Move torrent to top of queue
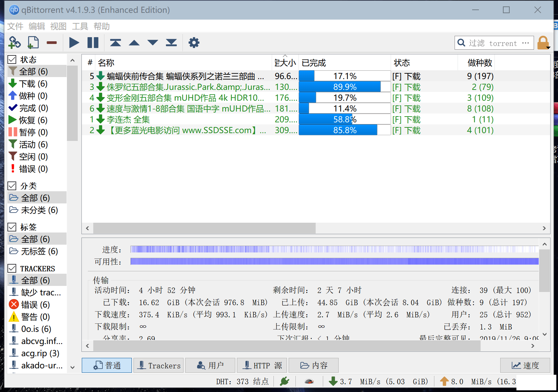Image resolution: width=558 pixels, height=392 pixels. coord(115,43)
